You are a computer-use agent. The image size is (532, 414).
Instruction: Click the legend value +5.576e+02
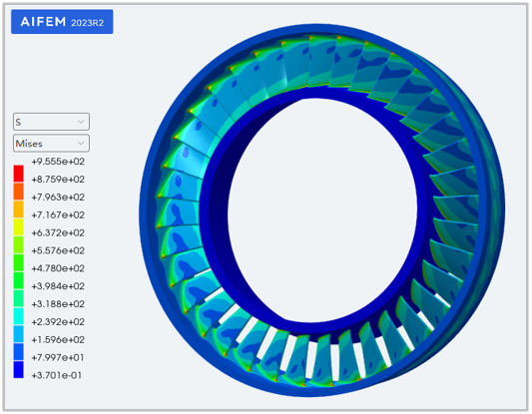[58, 250]
